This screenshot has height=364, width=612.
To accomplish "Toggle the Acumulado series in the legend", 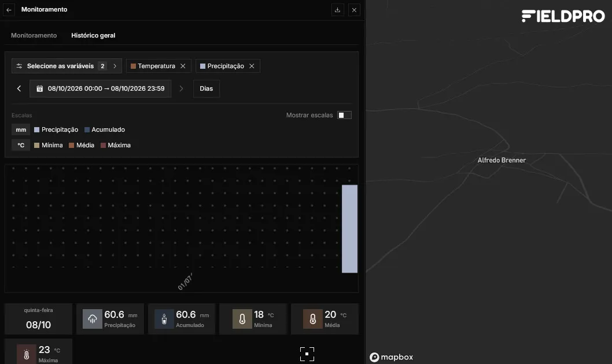I will coord(105,130).
